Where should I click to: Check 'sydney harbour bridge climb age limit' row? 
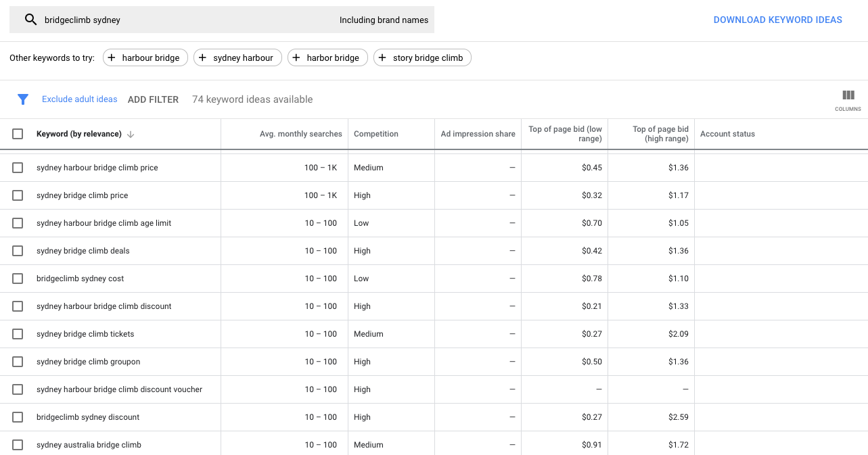[18, 223]
